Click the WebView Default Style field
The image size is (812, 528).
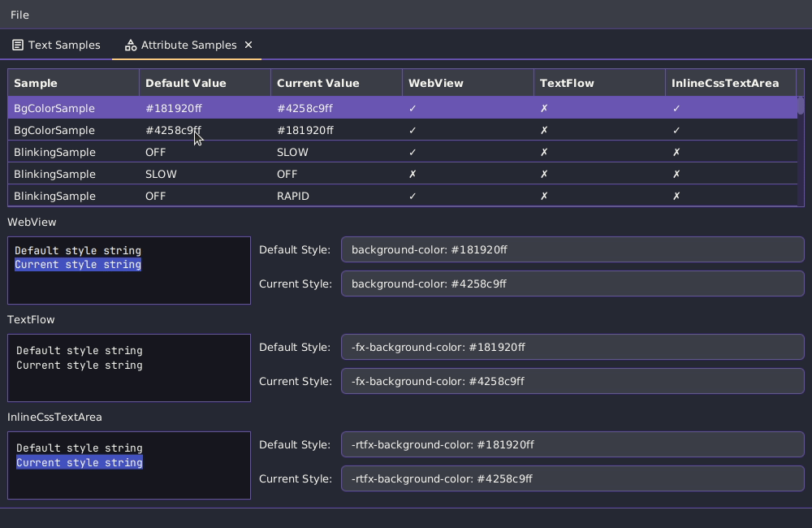point(572,249)
